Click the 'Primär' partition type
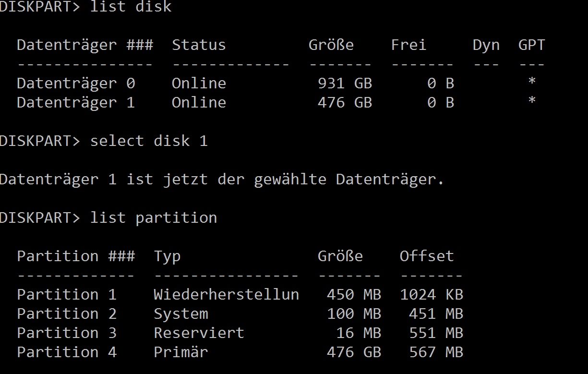This screenshot has width=588, height=374. click(180, 352)
